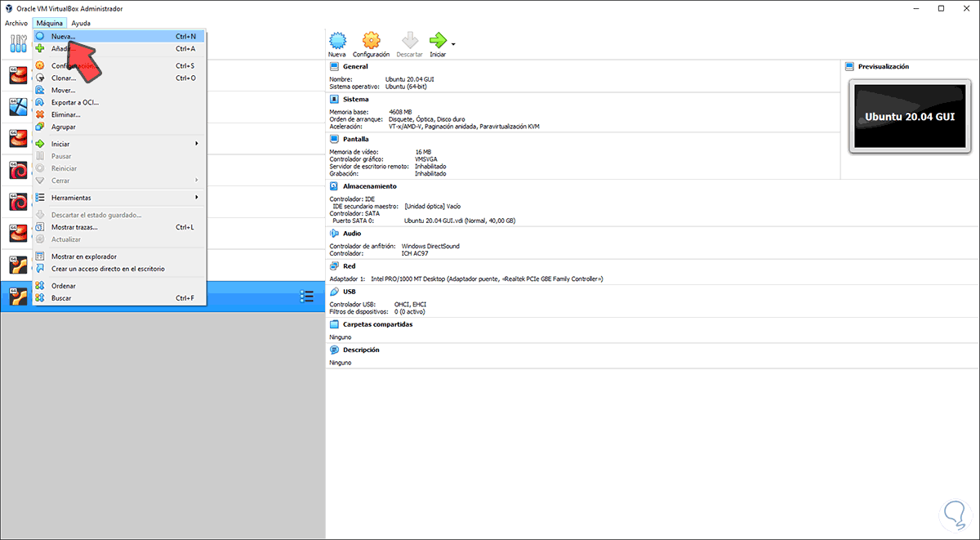Open the Herramientas tools icon atop the VM list
The image size is (980, 540).
point(18,44)
